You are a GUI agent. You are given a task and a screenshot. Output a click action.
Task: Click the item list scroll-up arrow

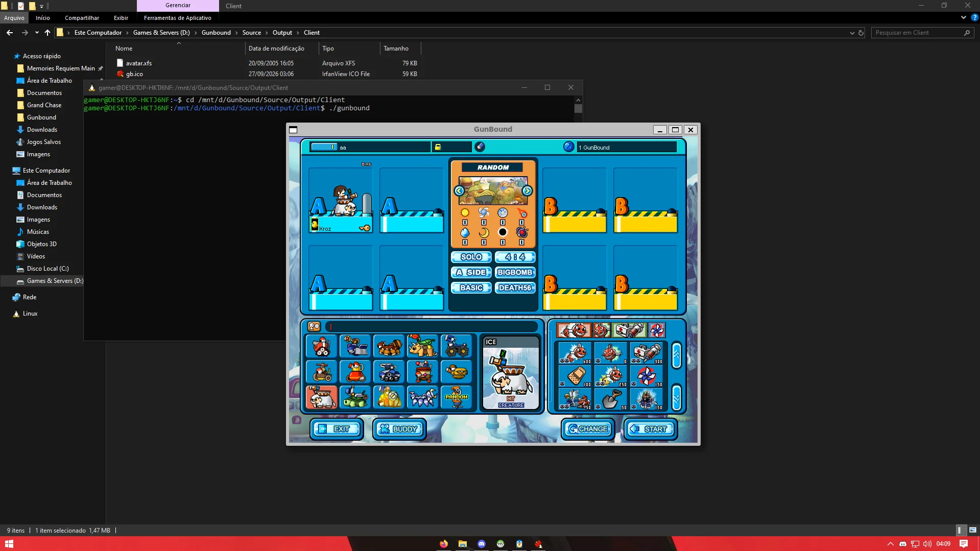677,355
